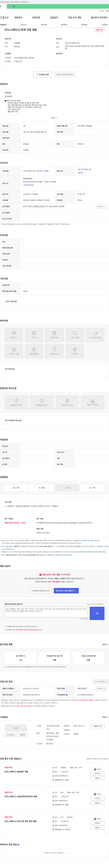This screenshot has height=868, width=109.
Task: Click the company LOGO thumbnail
Action: point(16,728)
